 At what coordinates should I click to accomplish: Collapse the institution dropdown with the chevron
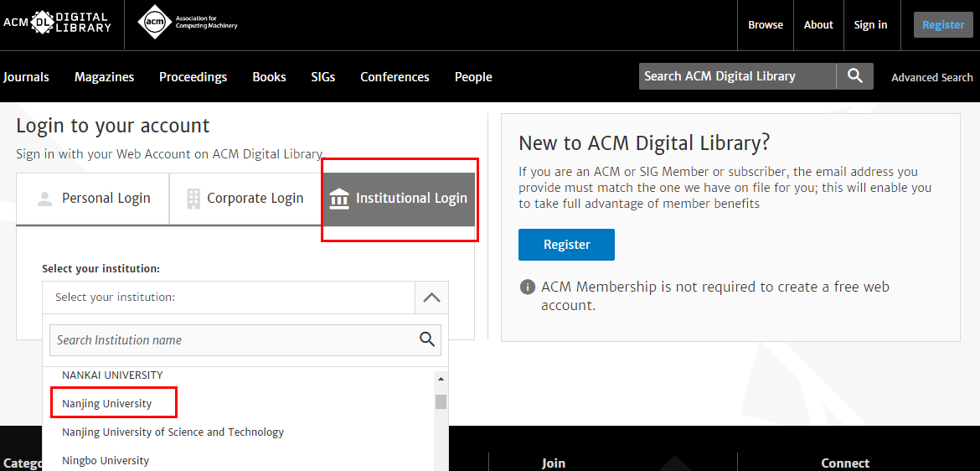tap(431, 298)
